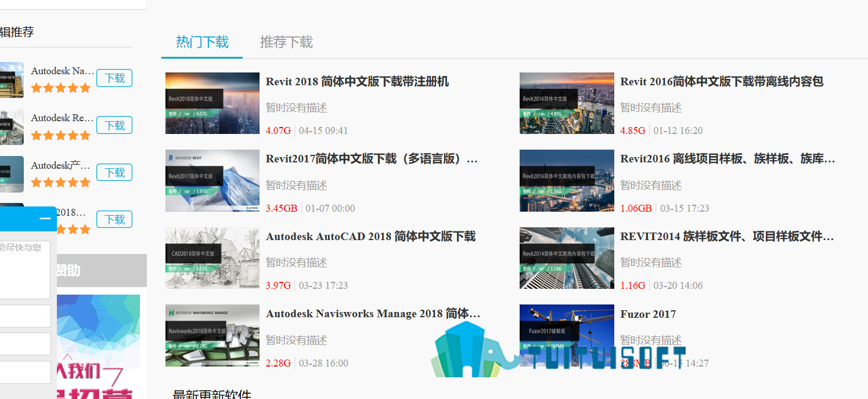The image size is (868, 399).
Task: Open Revit2017简体中文版下载（多语言版） link
Action: click(x=372, y=159)
